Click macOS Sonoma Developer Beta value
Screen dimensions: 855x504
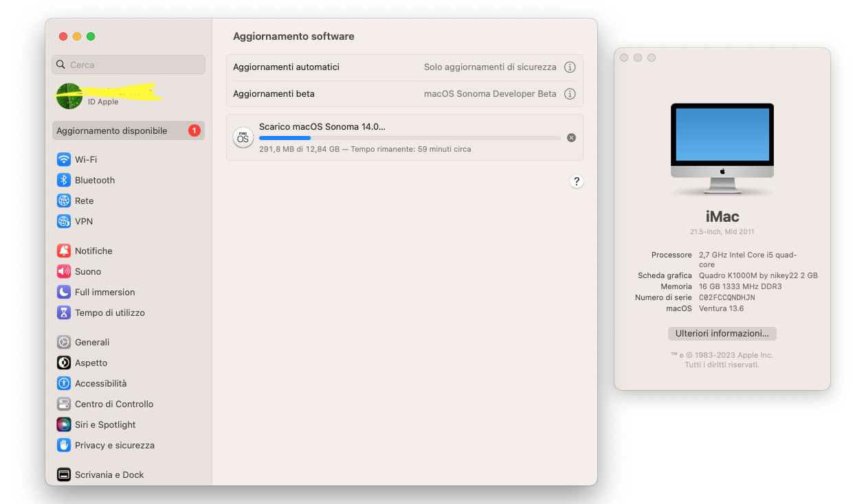[490, 94]
